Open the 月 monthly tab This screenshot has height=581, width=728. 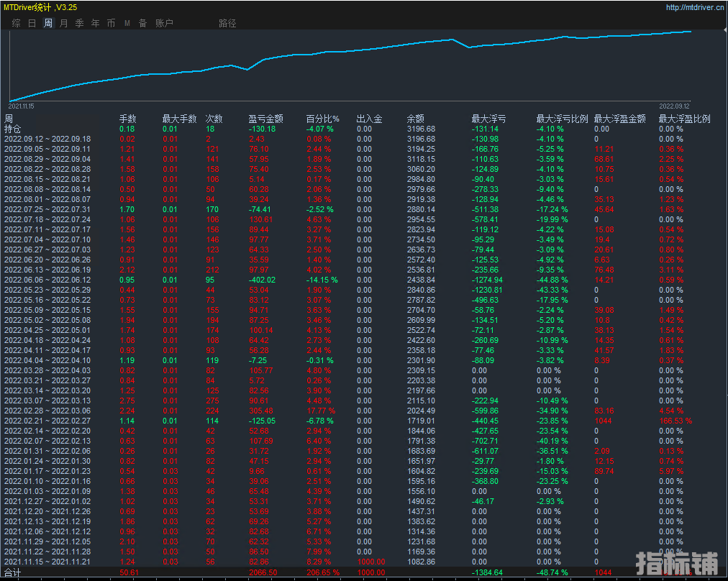point(64,23)
